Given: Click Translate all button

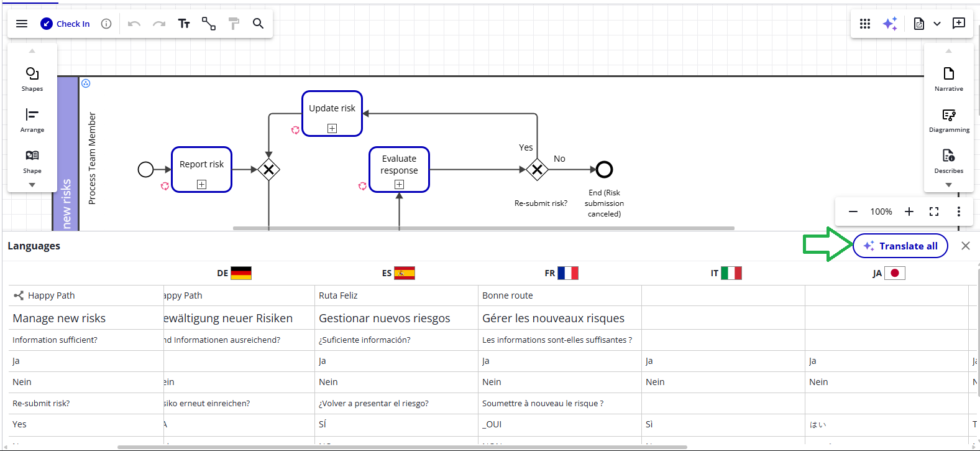Looking at the screenshot, I should click(900, 246).
